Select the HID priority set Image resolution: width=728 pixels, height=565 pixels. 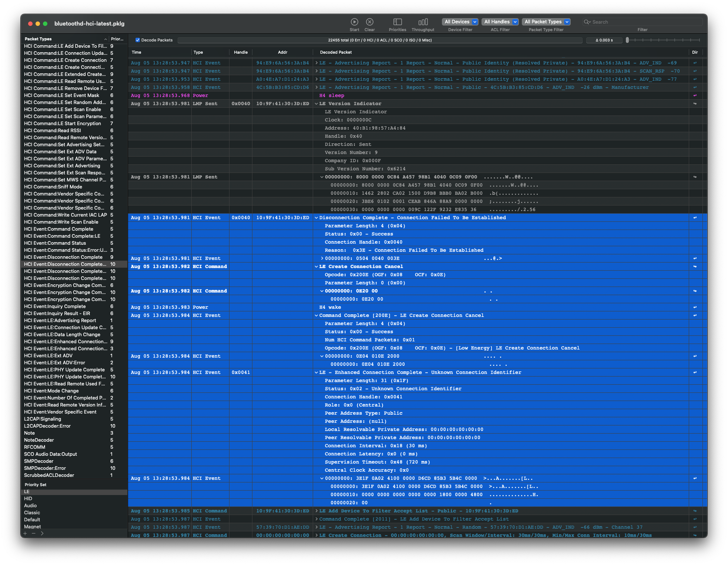coord(28,499)
